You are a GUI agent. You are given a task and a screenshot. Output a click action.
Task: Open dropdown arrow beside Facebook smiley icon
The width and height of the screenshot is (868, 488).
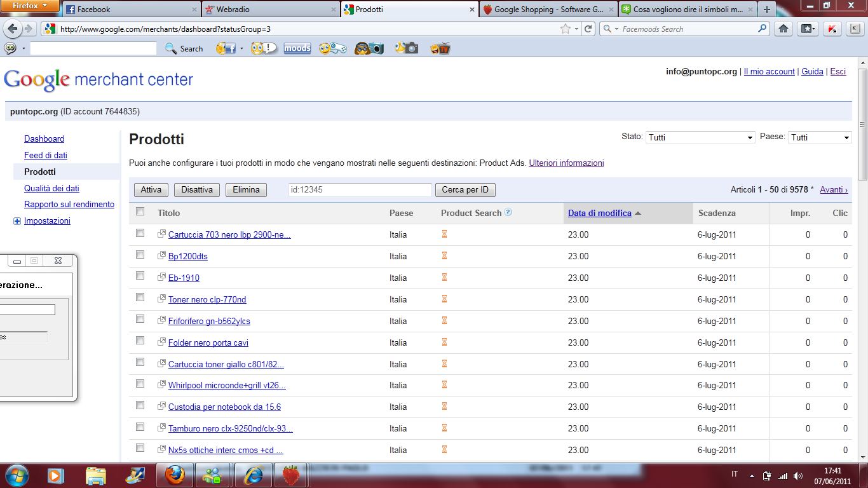(241, 48)
